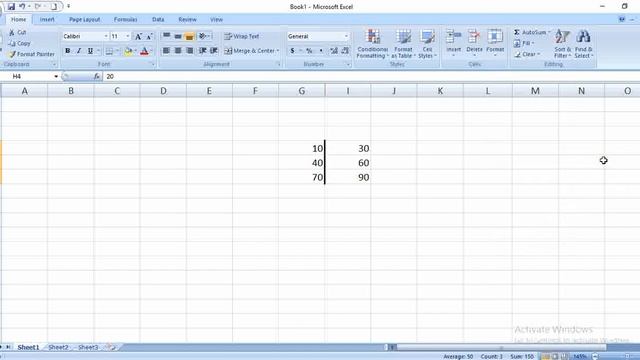640x360 pixels.
Task: Toggle Top Align vertical alignment
Action: pos(167,36)
